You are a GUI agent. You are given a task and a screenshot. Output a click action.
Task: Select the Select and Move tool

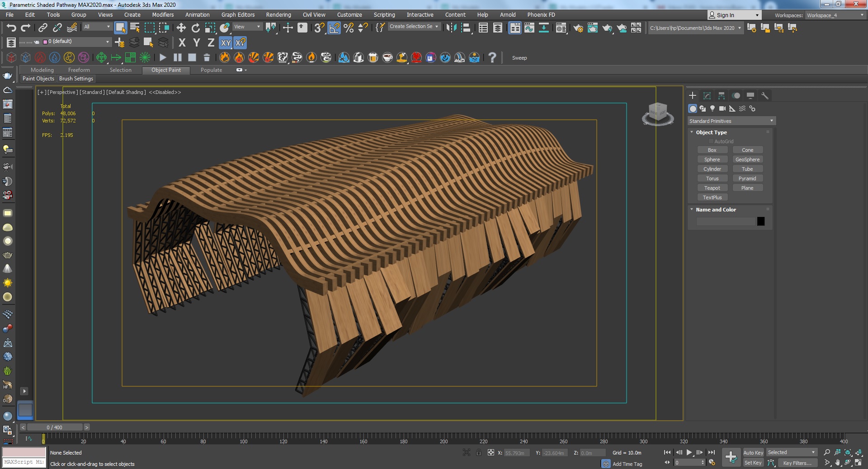click(x=181, y=28)
